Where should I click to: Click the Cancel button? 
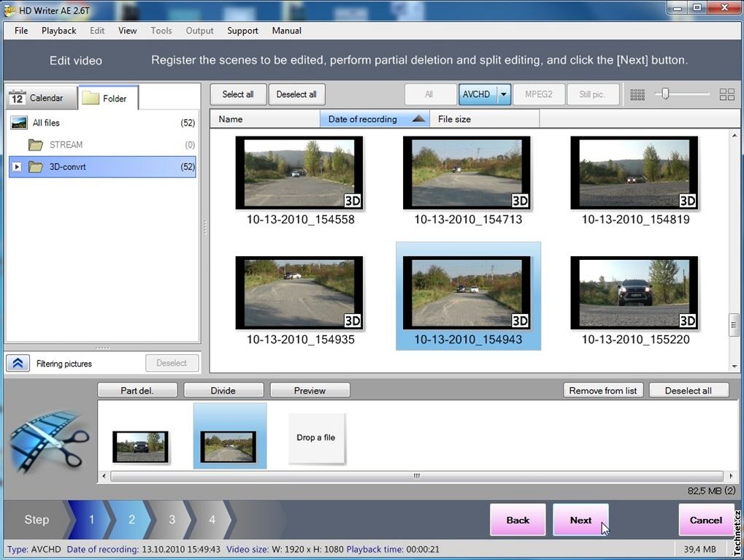click(x=706, y=520)
